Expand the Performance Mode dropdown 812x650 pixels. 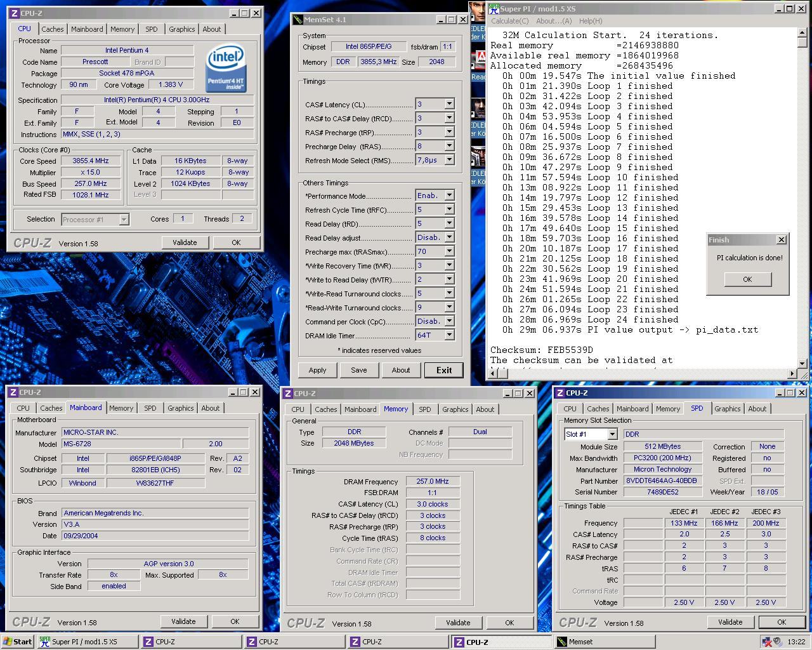(449, 196)
